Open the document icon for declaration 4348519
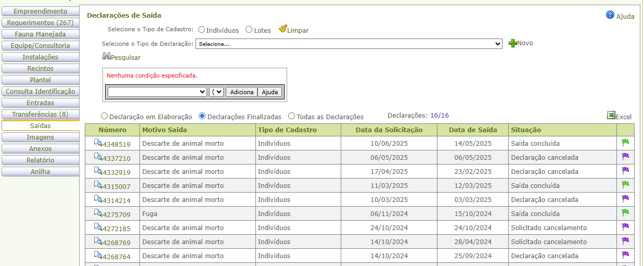The width and height of the screenshot is (644, 266). 98,143
